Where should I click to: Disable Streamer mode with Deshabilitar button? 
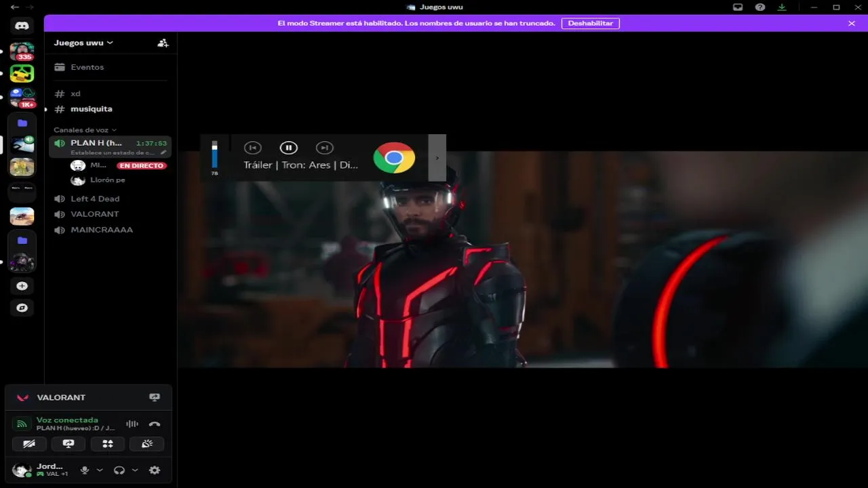(x=590, y=23)
